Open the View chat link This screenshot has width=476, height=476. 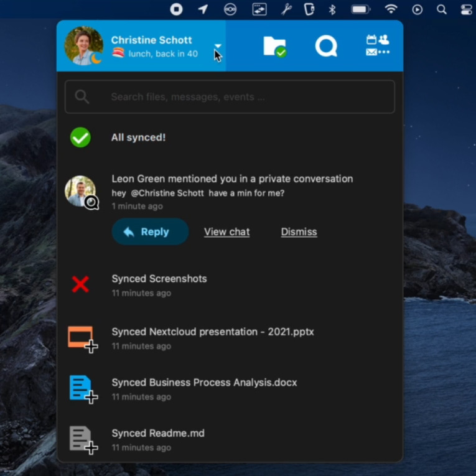(x=226, y=232)
